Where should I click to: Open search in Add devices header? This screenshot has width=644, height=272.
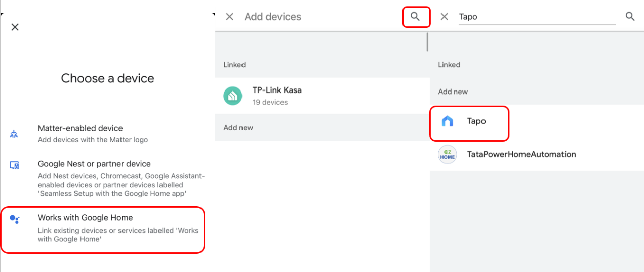(x=416, y=17)
